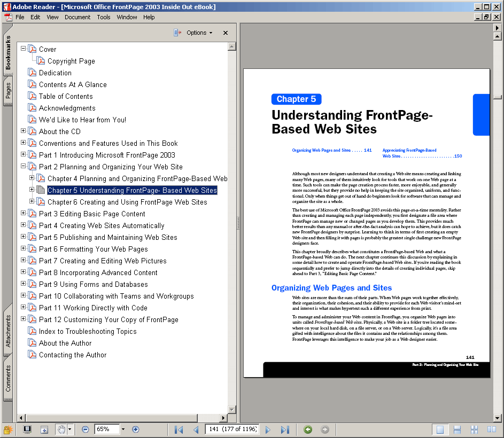Viewport: 504px width, 438px height.
Task: Zoom in with the plus button
Action: click(x=136, y=429)
